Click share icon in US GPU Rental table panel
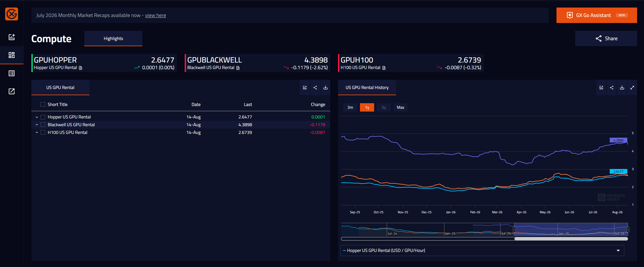Viewport: 644px width, 267px height. tap(315, 87)
